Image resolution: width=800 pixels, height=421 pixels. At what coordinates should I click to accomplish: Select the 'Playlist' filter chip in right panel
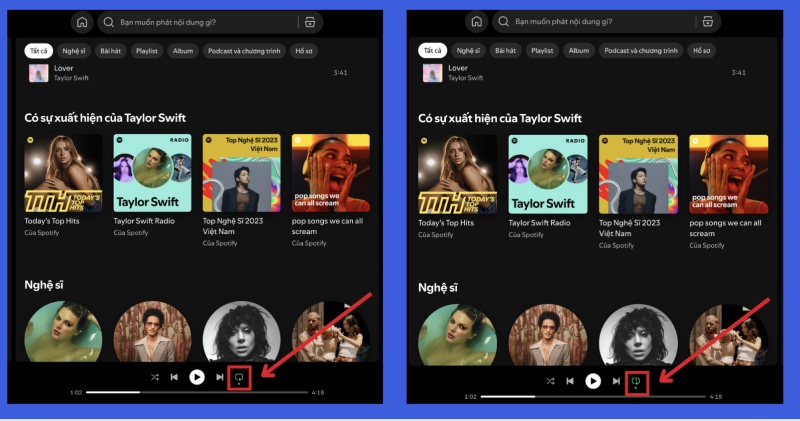[x=542, y=50]
